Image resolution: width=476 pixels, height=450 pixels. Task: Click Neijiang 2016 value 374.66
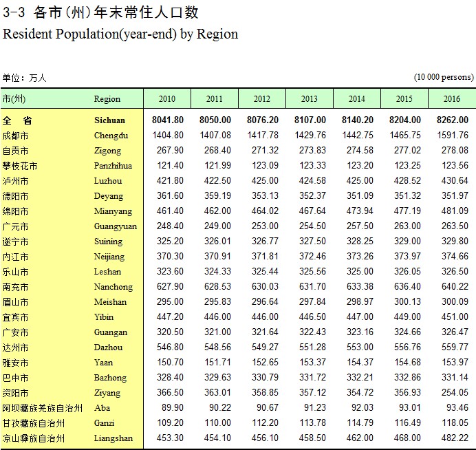click(455, 257)
